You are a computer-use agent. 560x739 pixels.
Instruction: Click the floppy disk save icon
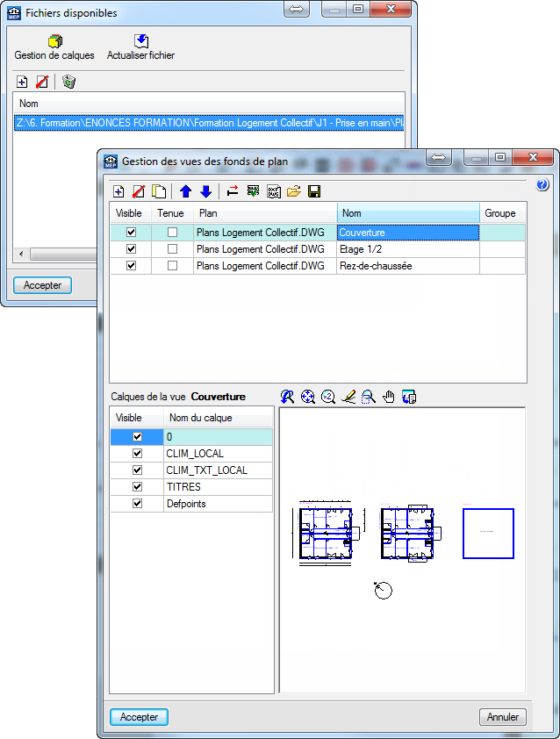314,191
